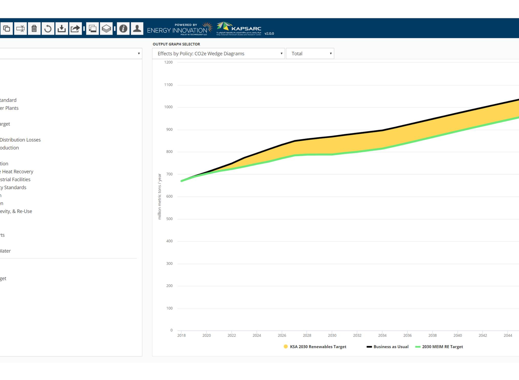Click the KAPSARC logo

coord(239,29)
